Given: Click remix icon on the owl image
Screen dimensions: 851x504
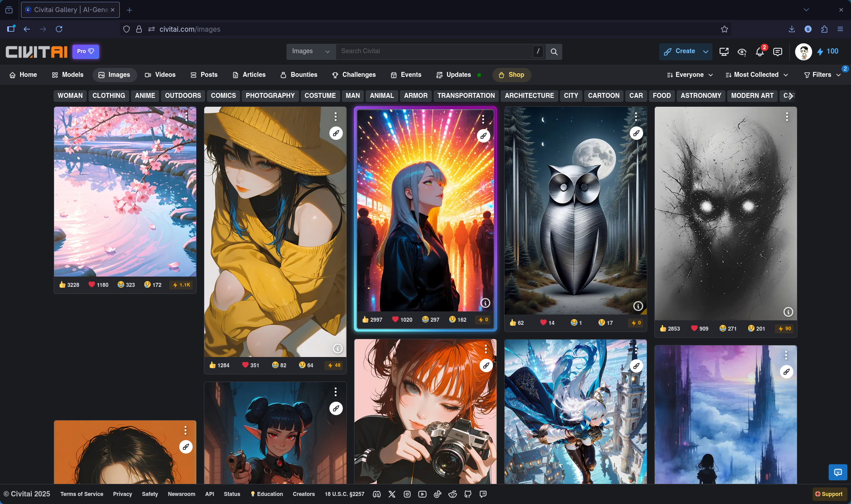Looking at the screenshot, I should tap(636, 133).
